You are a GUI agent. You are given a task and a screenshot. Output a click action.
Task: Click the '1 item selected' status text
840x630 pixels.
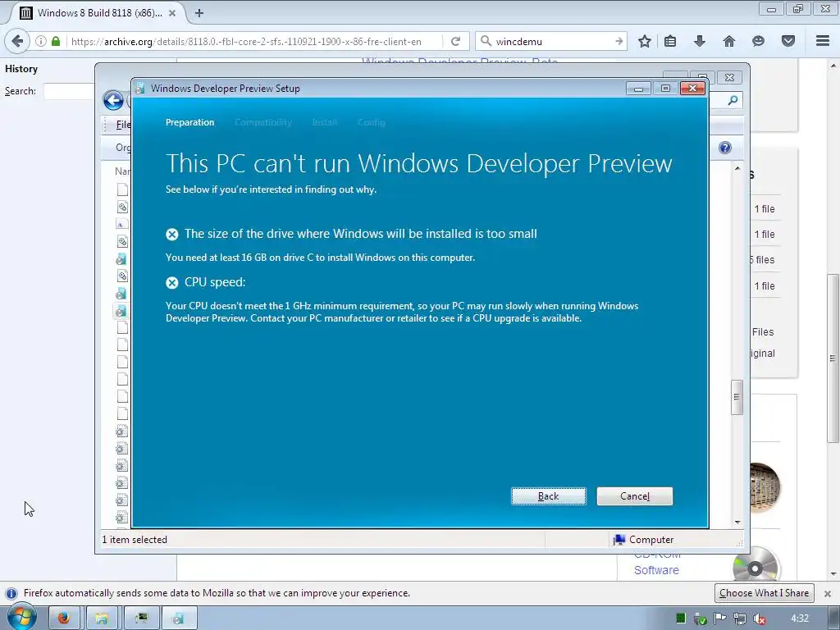pos(135,540)
